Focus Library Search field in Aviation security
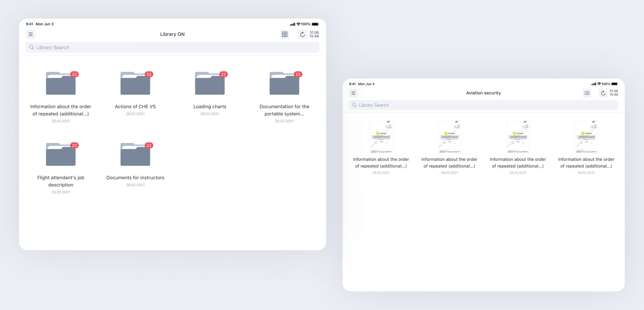The width and height of the screenshot is (644, 310). (483, 105)
